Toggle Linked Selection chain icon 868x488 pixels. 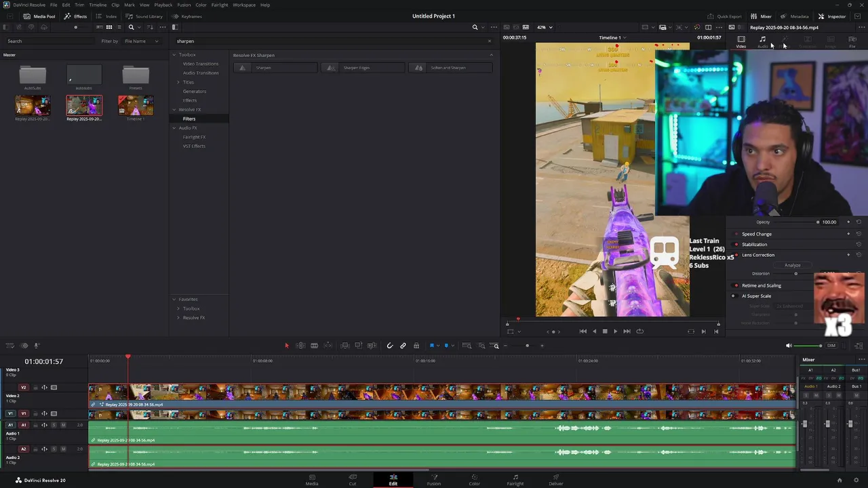[x=403, y=346]
